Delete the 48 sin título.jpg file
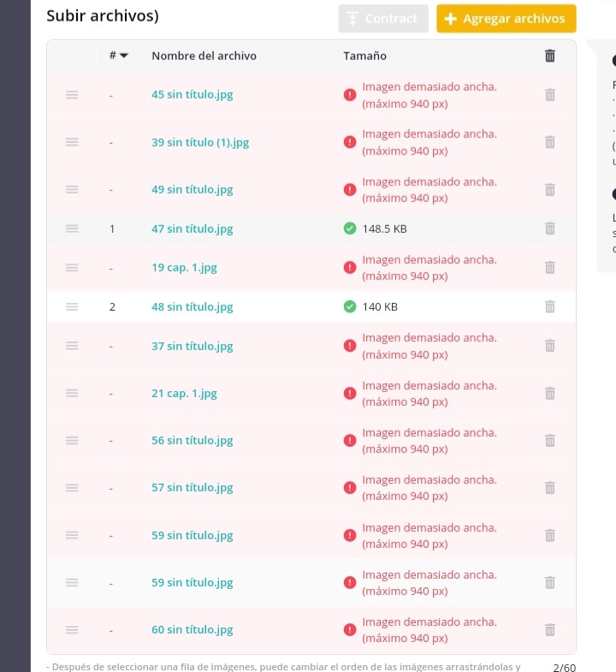 [x=550, y=306]
